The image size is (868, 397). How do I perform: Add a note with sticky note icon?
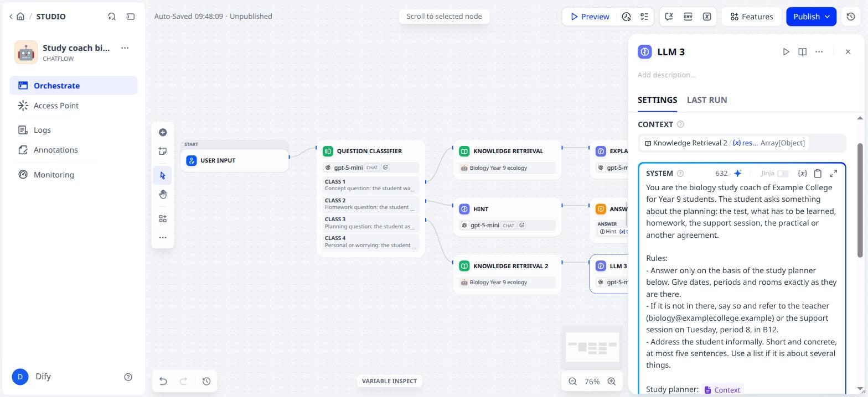[163, 151]
